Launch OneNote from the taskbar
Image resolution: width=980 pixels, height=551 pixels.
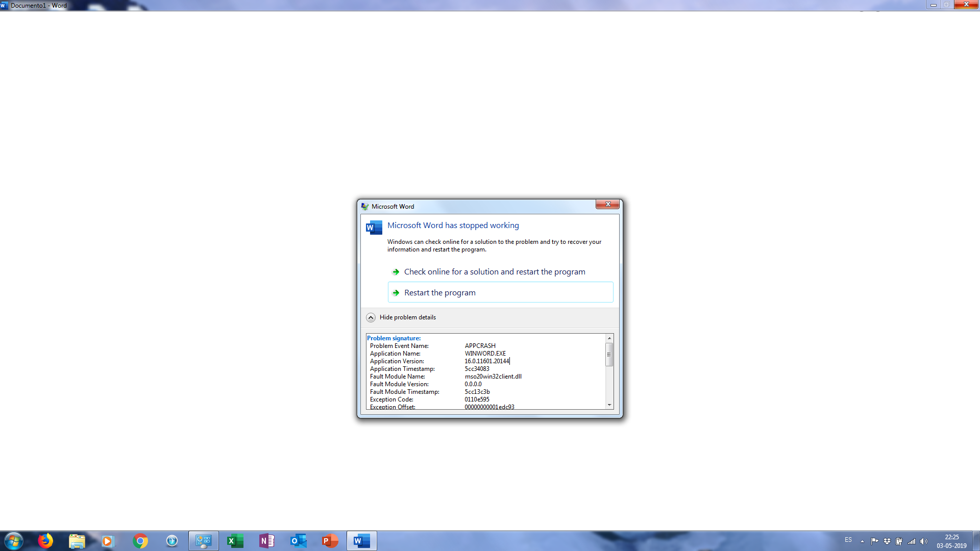[x=267, y=540]
